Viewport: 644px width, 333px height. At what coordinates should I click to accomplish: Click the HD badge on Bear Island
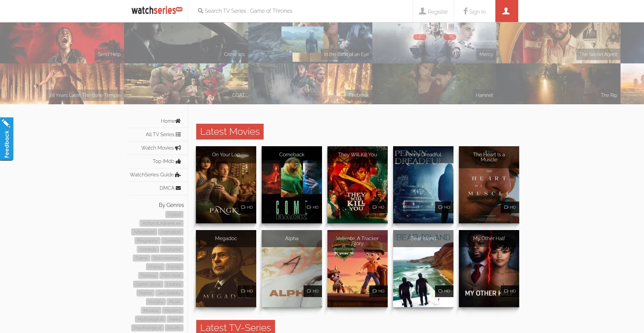coord(444,291)
